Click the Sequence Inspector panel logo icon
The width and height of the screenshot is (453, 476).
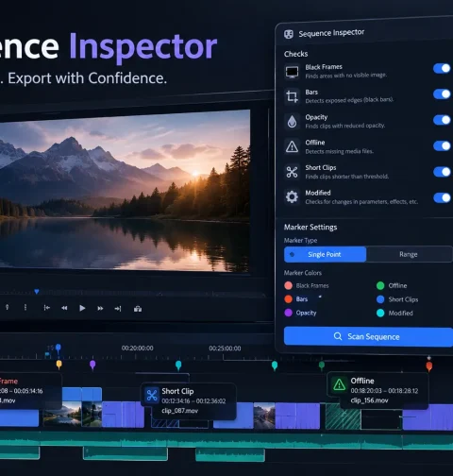[x=289, y=34]
